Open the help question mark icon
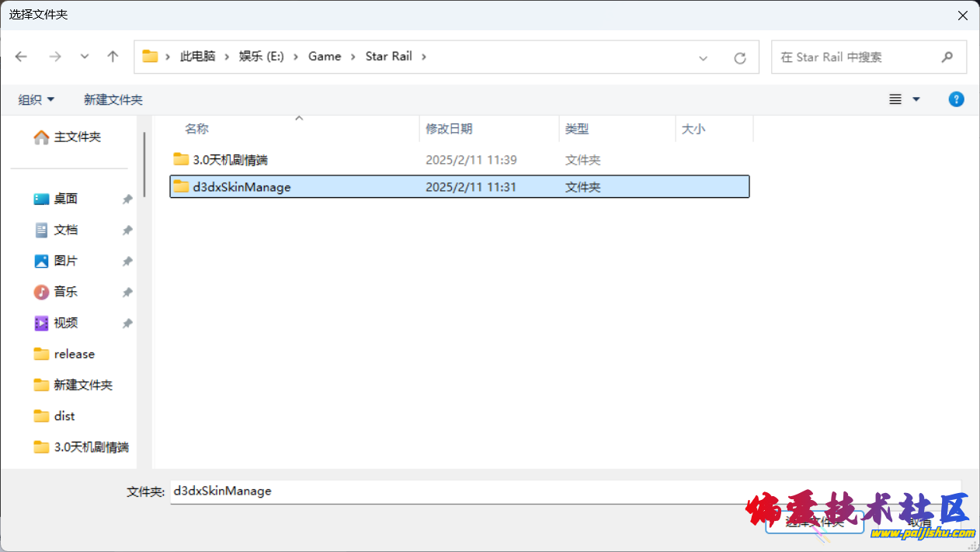The height and width of the screenshot is (552, 980). click(x=957, y=99)
